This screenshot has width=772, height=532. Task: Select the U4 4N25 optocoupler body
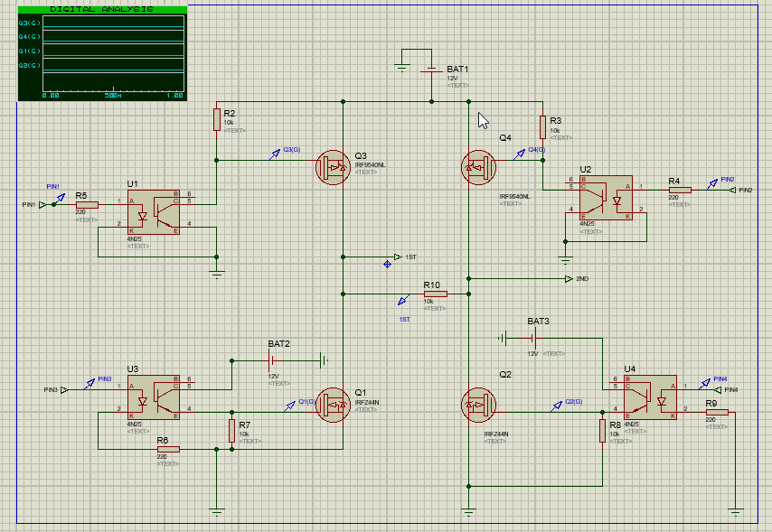[650, 397]
